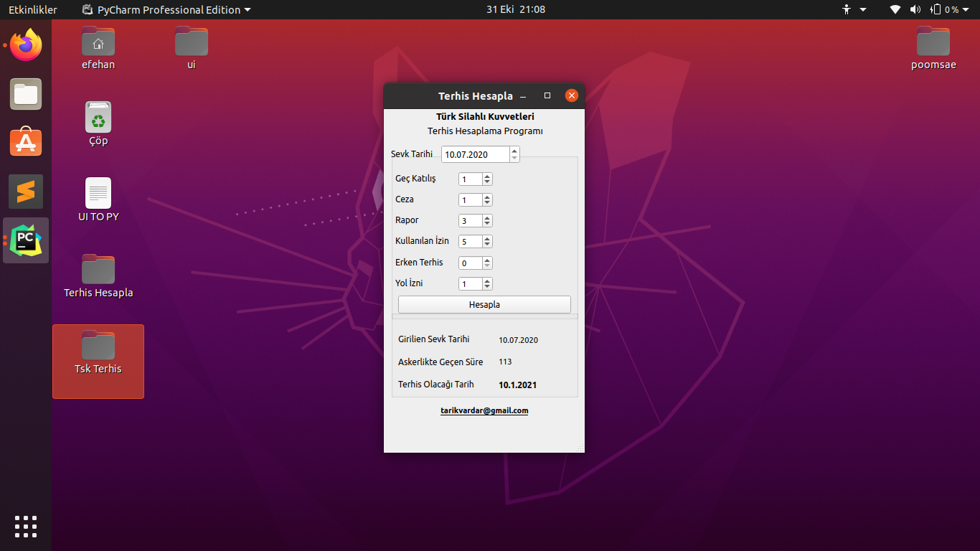The height and width of the screenshot is (551, 980).
Task: Select the Çöp trash icon
Action: coord(98,124)
